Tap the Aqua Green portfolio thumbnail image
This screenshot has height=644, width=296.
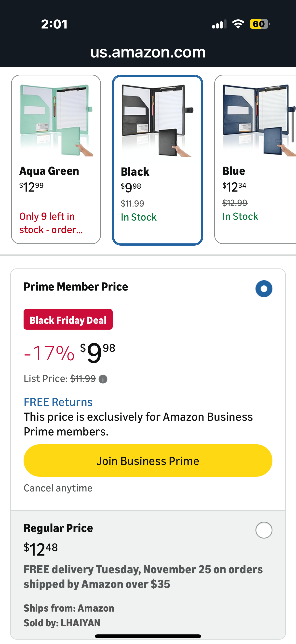[56, 121]
